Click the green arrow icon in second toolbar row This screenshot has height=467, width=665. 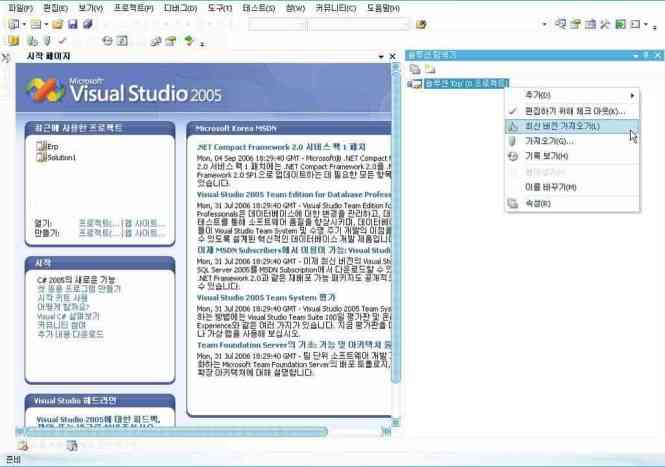[189, 40]
